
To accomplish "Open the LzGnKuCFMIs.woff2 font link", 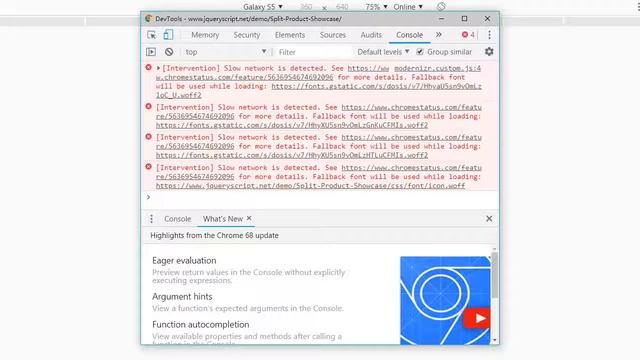I will point(292,125).
